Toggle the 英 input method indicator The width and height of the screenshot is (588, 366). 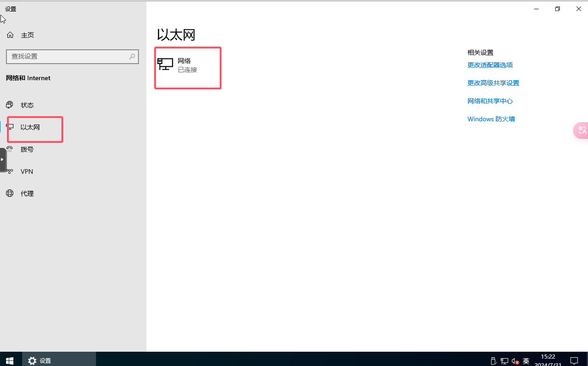tap(526, 361)
